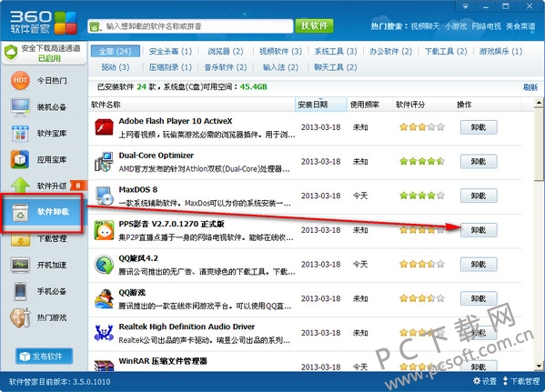Click the 360 软件管家 logo
Screen dimensions: 545x392
tap(43, 23)
